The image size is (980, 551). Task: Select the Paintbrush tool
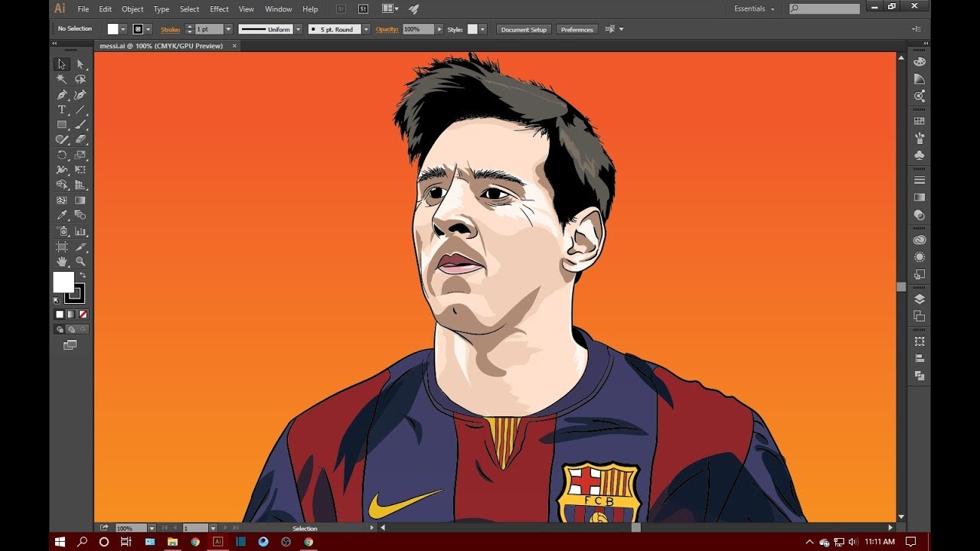(x=80, y=125)
